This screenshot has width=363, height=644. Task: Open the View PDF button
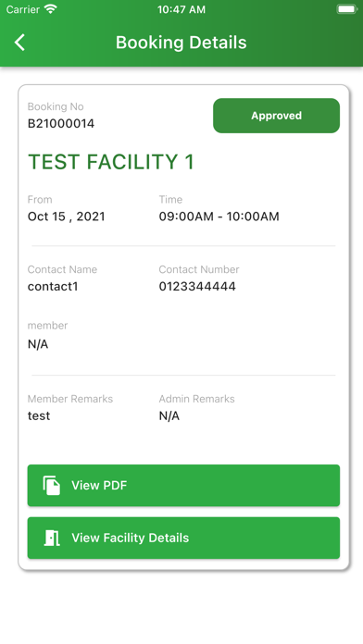tap(183, 486)
